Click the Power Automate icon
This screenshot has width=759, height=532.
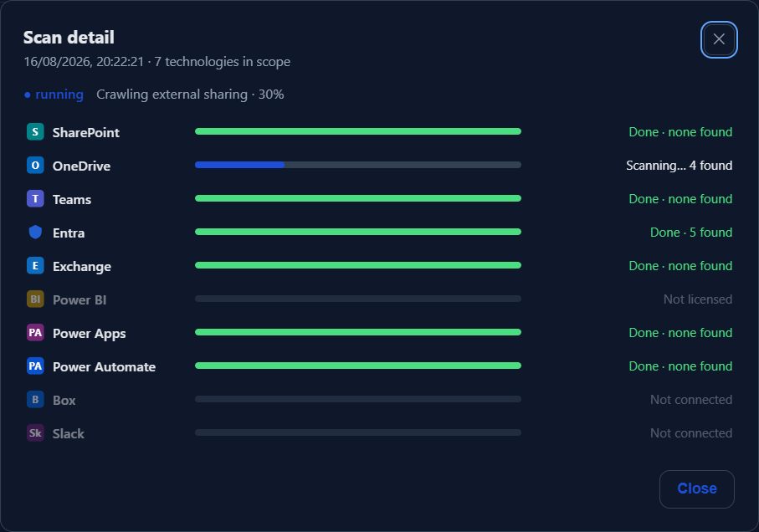click(x=35, y=366)
